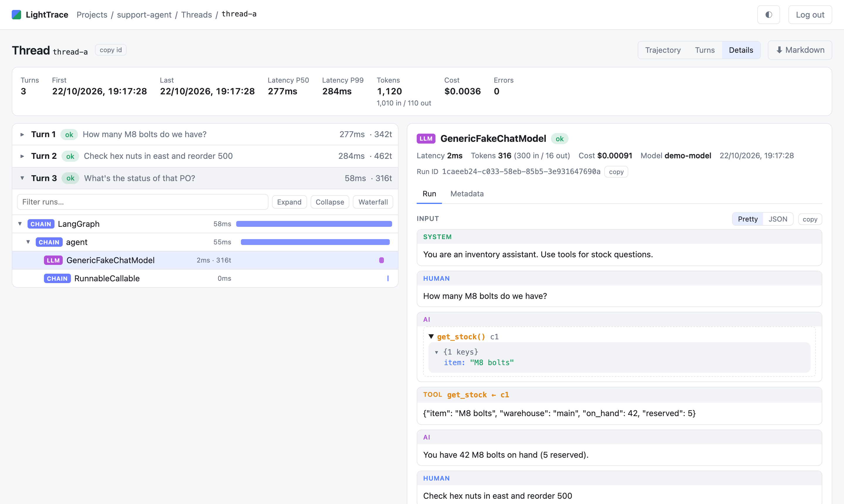Screen dimensions: 844x504
Task: Collapse the agent chain node
Action: pyautogui.click(x=28, y=242)
